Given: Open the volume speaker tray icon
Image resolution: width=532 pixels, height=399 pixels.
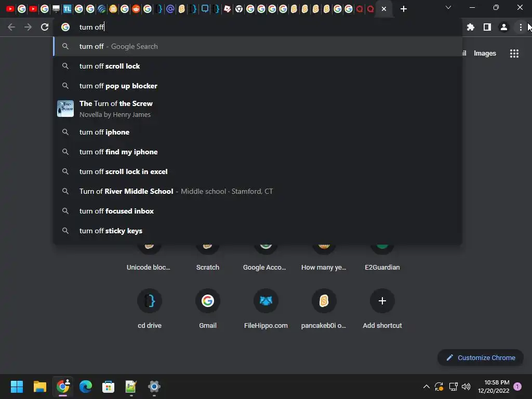Looking at the screenshot, I should [466, 387].
